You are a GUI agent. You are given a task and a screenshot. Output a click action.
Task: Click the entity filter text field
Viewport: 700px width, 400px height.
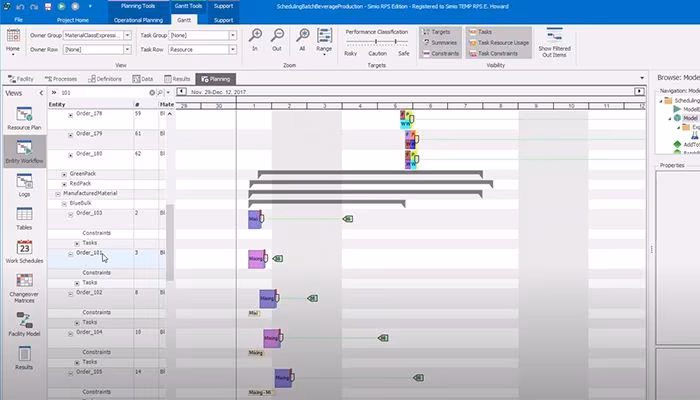point(104,92)
